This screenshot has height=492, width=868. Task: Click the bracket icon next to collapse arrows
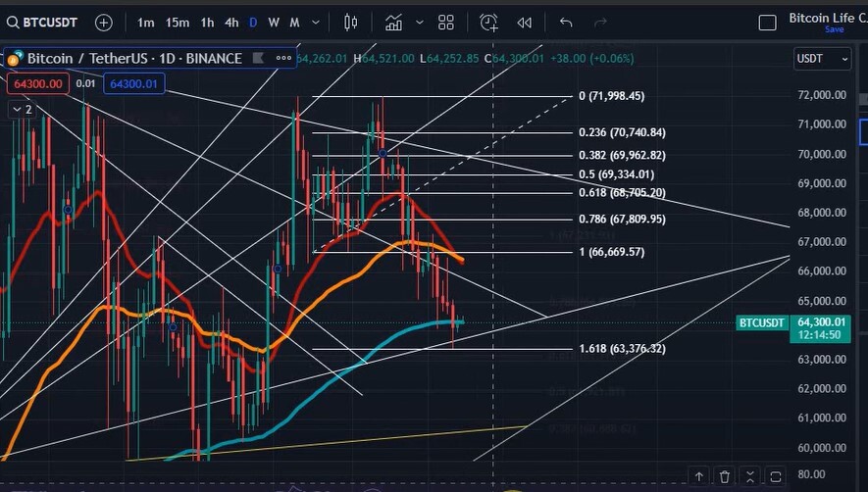pos(775,476)
